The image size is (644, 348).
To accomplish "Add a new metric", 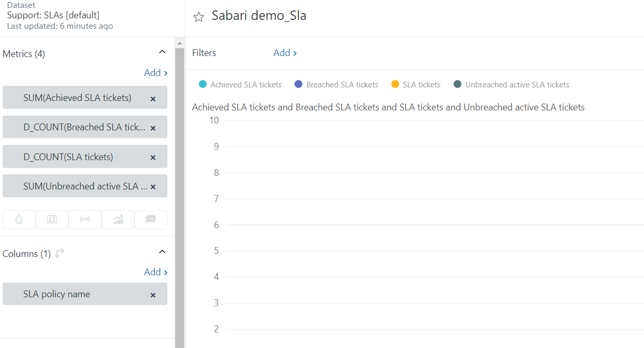I will (x=156, y=73).
